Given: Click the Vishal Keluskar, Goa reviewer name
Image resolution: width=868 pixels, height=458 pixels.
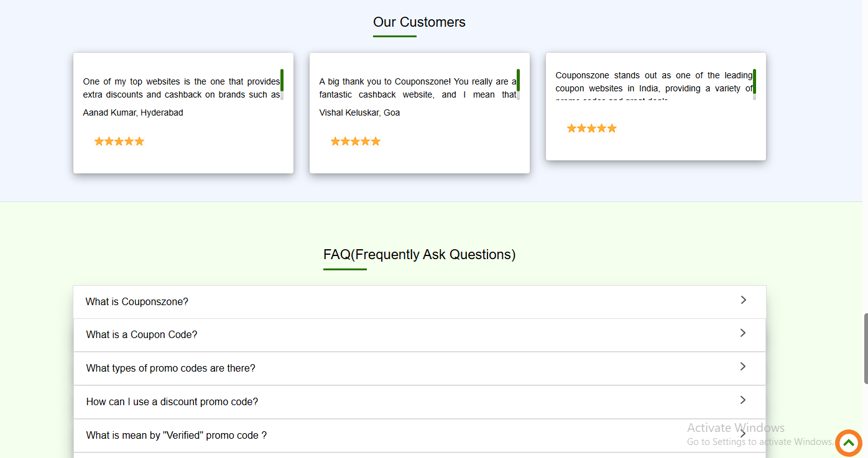Looking at the screenshot, I should point(360,113).
